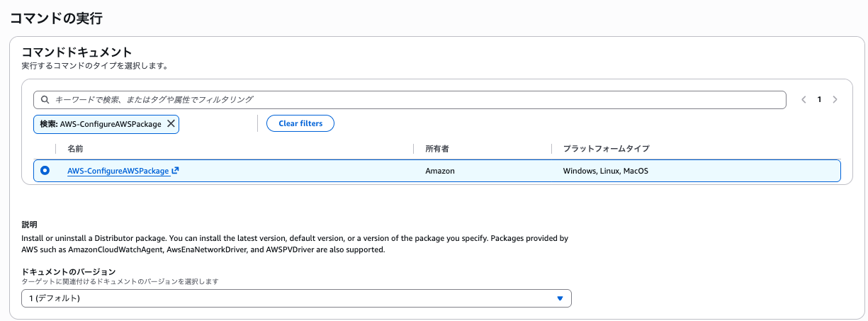Click the blue arrow in version selector
The image size is (868, 321).
560,298
